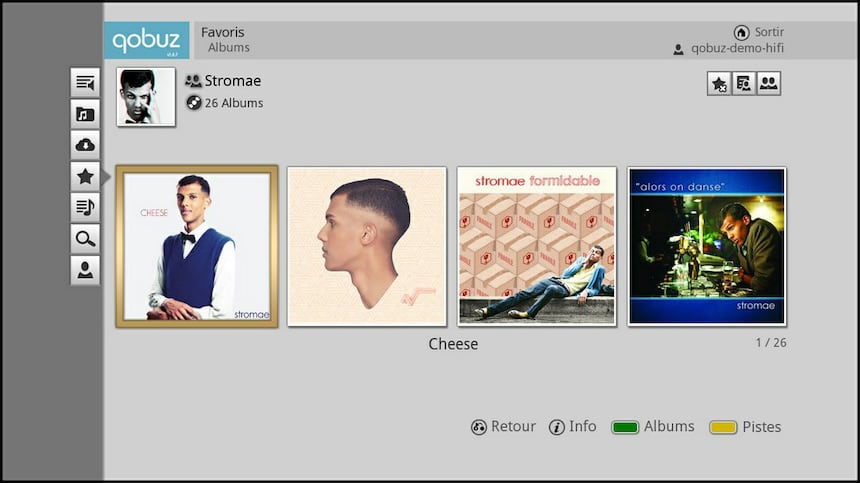
Task: Select the Stromae Formidable album cover
Action: click(537, 247)
